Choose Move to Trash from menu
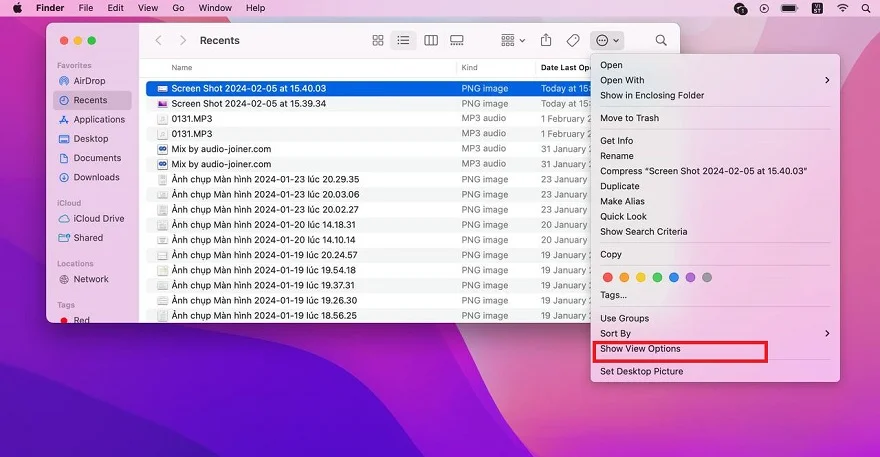Screen dimensions: 880x457 pos(629,118)
